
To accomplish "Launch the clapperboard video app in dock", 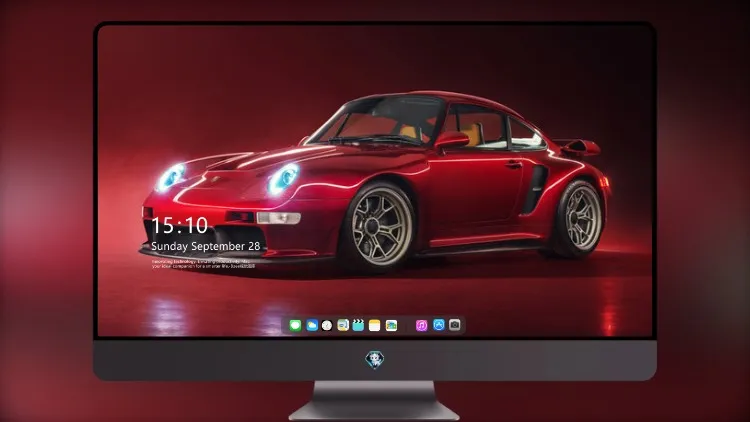I will tap(358, 325).
